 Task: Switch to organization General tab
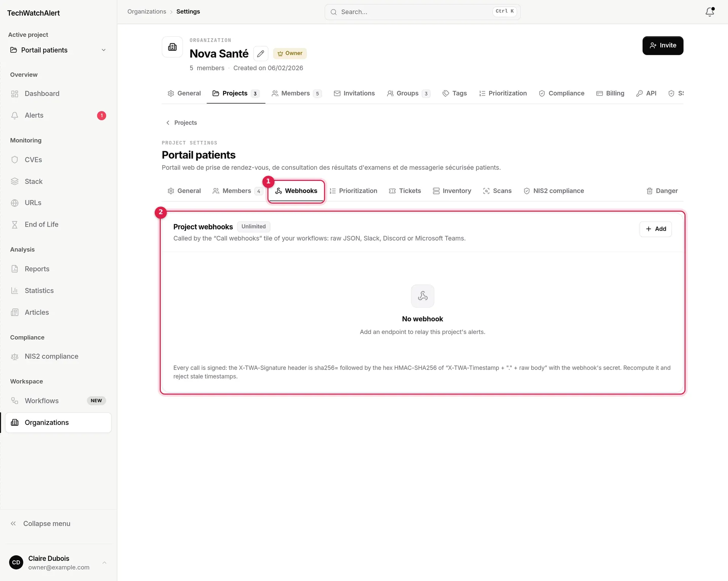point(184,93)
